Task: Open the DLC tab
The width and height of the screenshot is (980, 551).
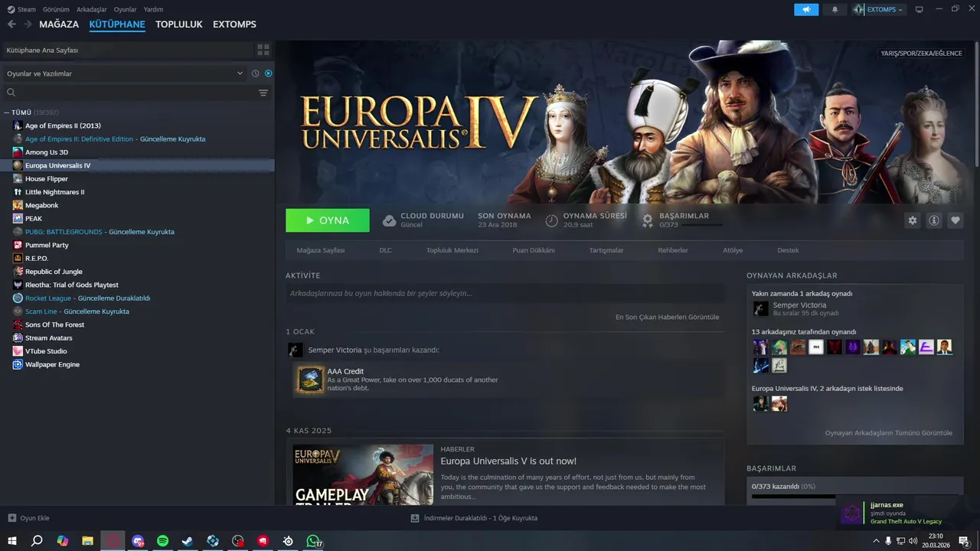Action: click(385, 250)
